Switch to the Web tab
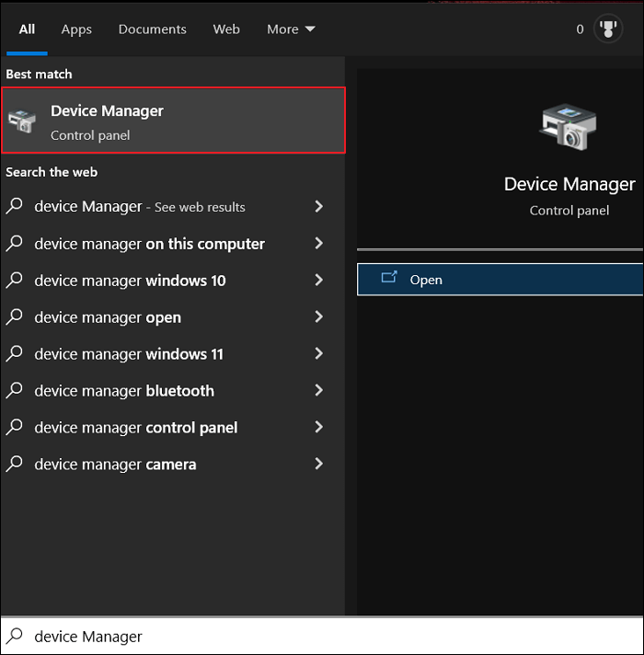The height and width of the screenshot is (655, 644). click(x=226, y=29)
